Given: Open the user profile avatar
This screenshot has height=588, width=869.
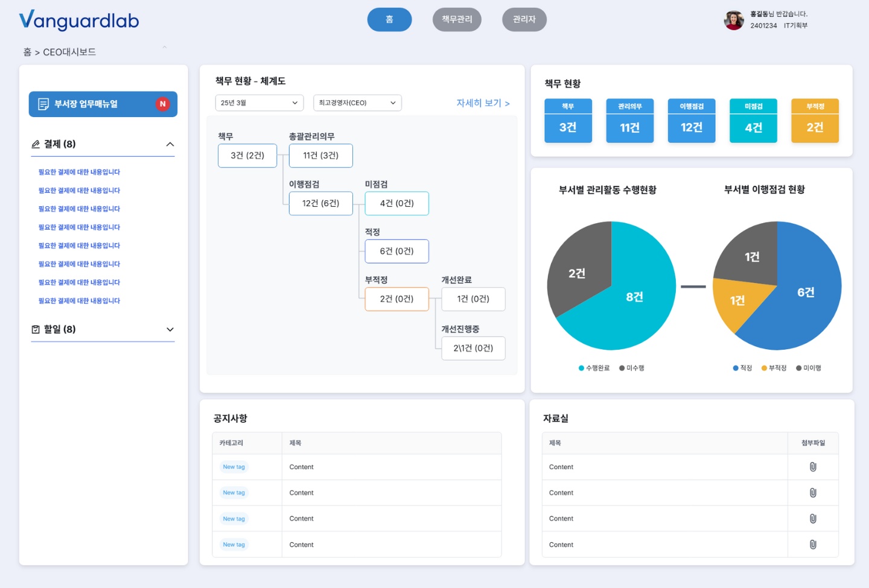Looking at the screenshot, I should [734, 20].
